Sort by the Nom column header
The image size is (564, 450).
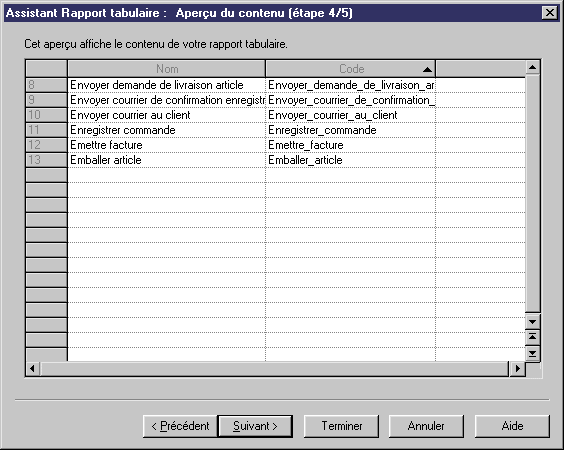click(167, 69)
